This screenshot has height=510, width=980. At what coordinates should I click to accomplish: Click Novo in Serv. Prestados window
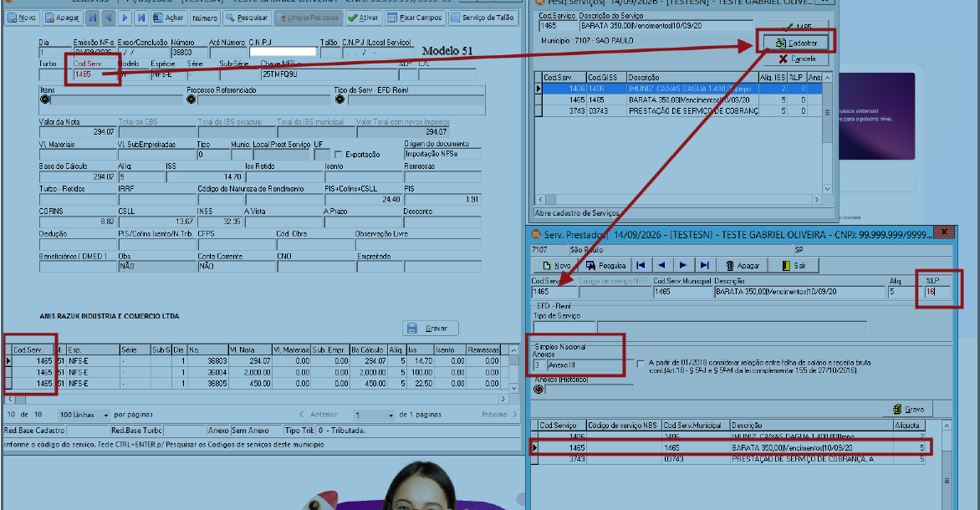point(555,266)
